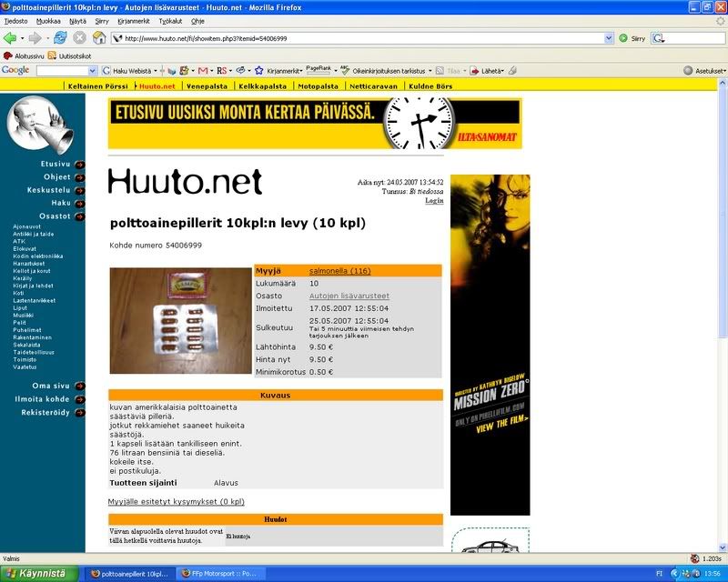Click the Windows Käynnistä start button

coord(37,574)
